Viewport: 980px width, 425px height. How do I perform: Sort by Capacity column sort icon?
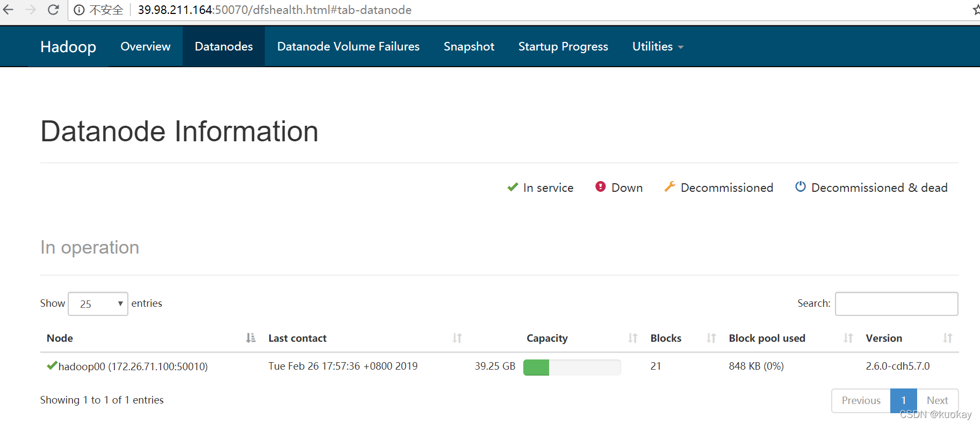(633, 338)
